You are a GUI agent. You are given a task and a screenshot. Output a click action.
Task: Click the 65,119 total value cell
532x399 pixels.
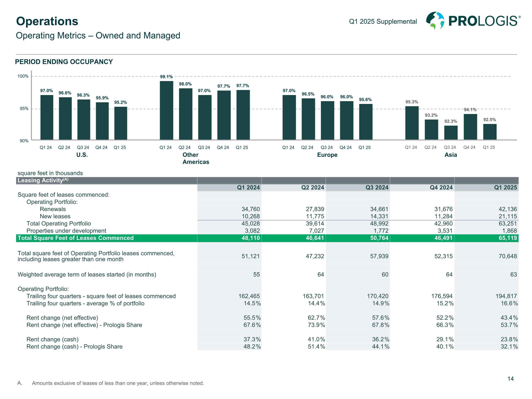point(508,238)
